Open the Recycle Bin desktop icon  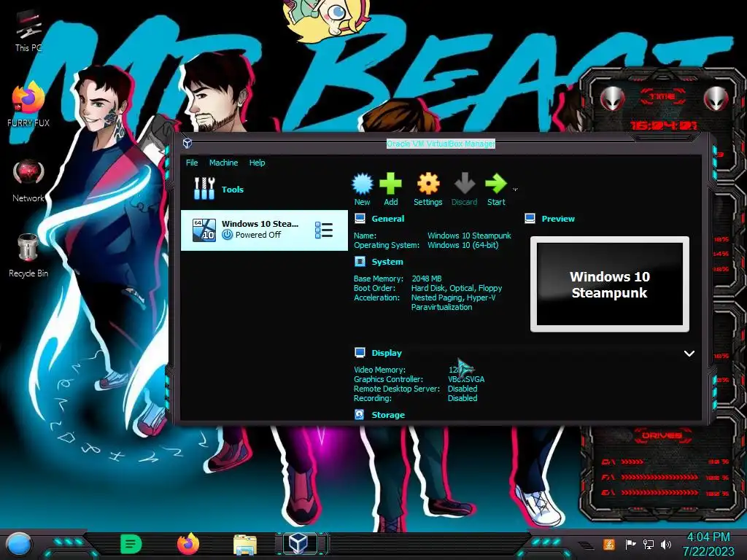(28, 256)
